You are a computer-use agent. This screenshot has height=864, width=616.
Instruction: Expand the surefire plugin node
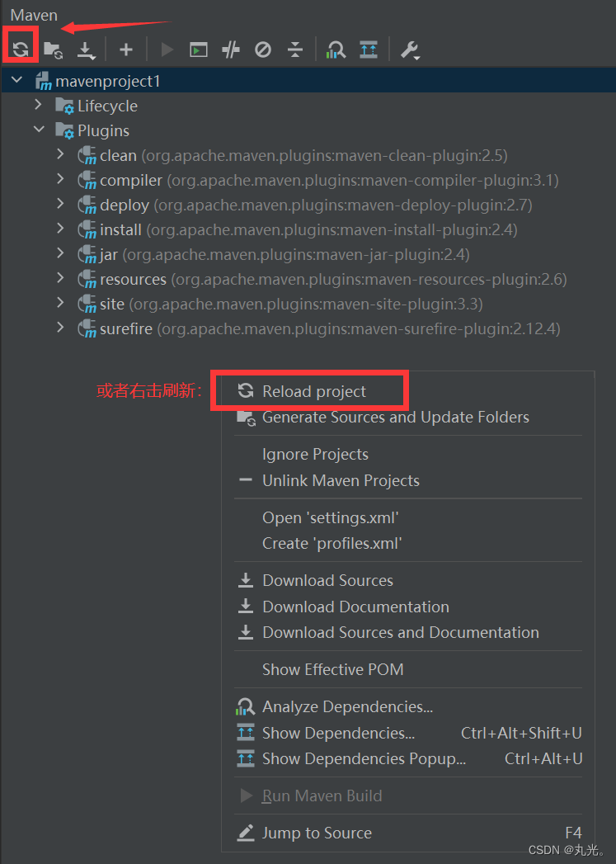pyautogui.click(x=60, y=328)
